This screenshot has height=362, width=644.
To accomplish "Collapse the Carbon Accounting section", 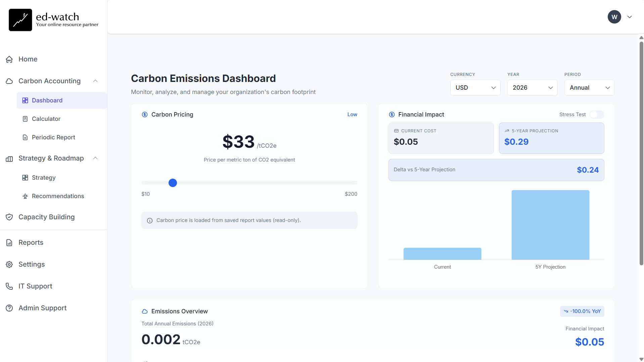I will tap(95, 81).
